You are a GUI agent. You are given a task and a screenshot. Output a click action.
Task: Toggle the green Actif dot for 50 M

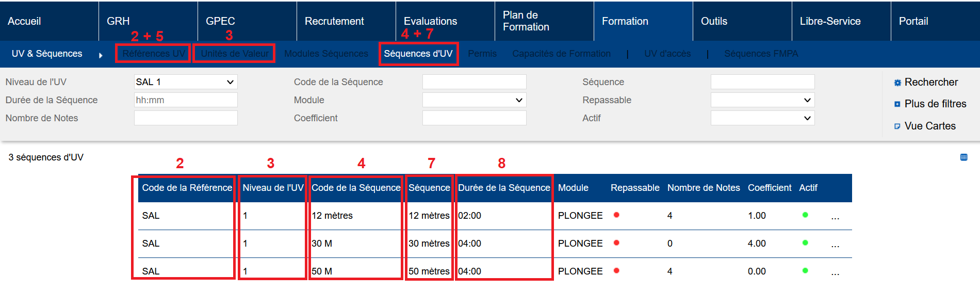[805, 271]
